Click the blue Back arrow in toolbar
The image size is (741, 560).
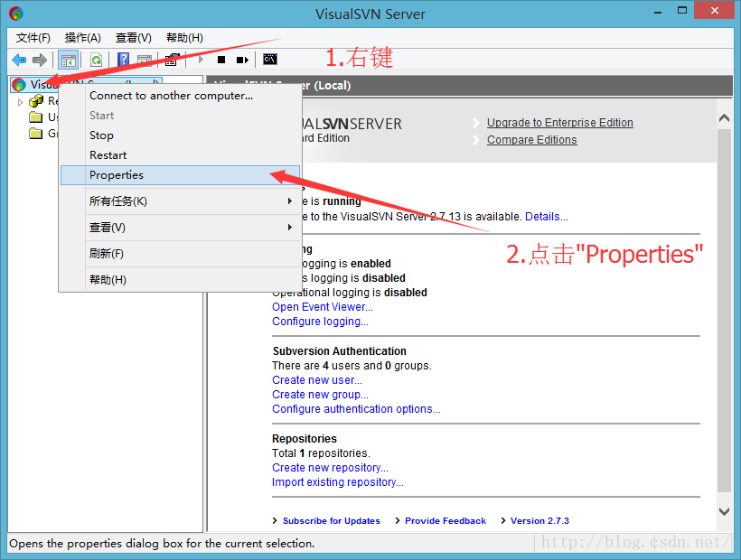pyautogui.click(x=19, y=60)
